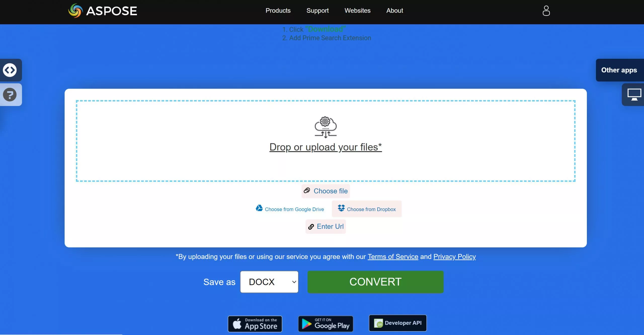Image resolution: width=644 pixels, height=335 pixels.
Task: Click the Google Drive icon
Action: [259, 208]
